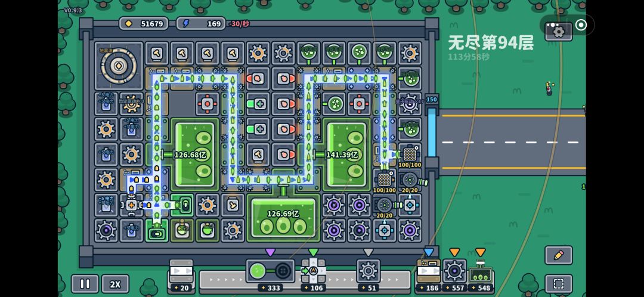Open the gray triangle shop category
The height and width of the screenshot is (297, 644).
point(369,252)
